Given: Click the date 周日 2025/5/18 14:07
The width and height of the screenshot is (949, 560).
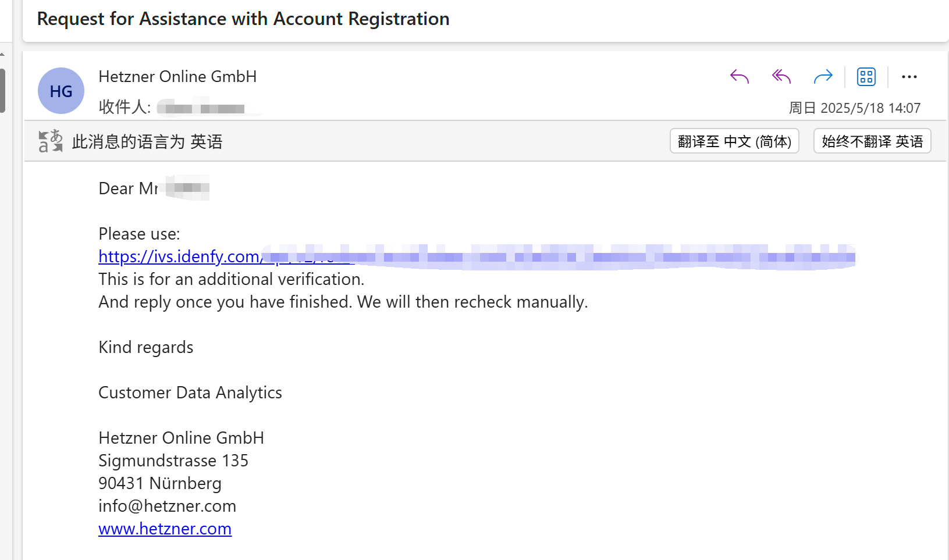Looking at the screenshot, I should pos(855,108).
